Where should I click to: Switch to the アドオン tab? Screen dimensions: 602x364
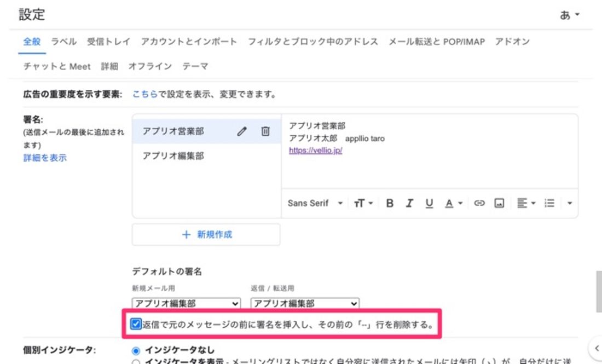512,42
